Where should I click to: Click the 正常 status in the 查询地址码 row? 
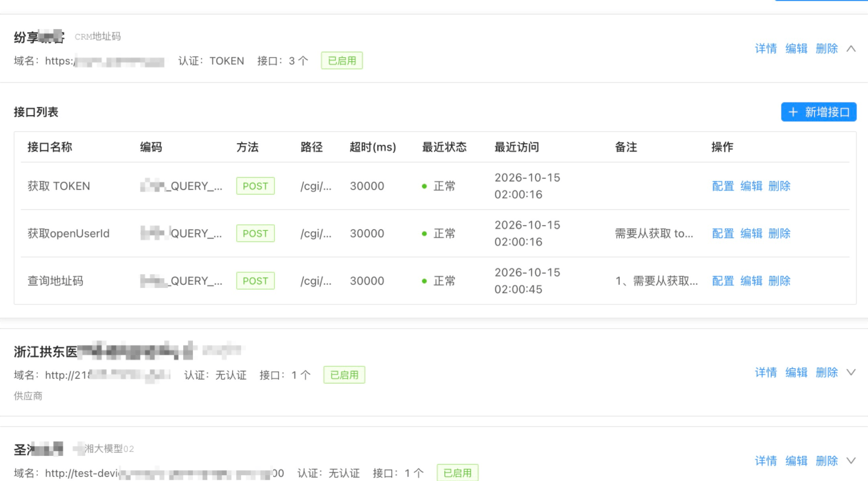(x=439, y=281)
